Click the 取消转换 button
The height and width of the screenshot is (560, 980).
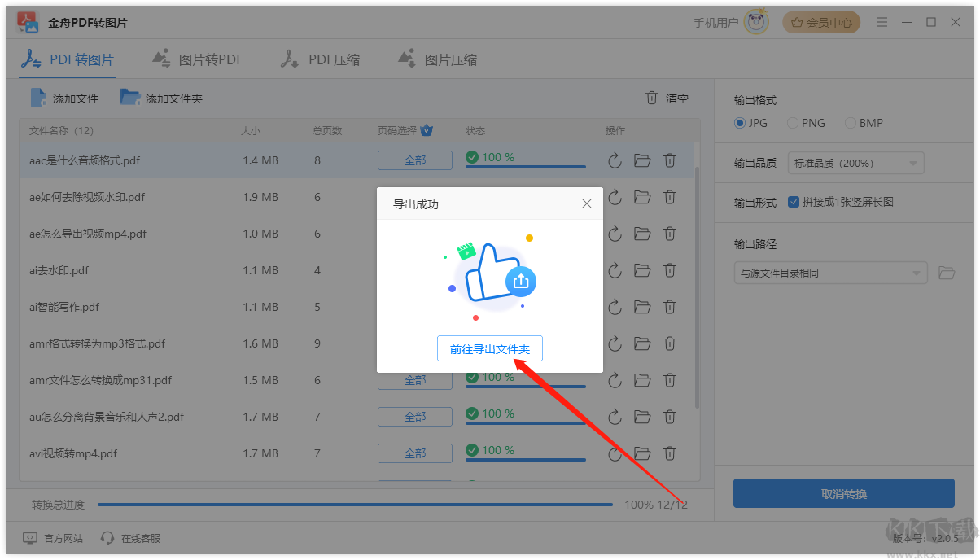843,493
